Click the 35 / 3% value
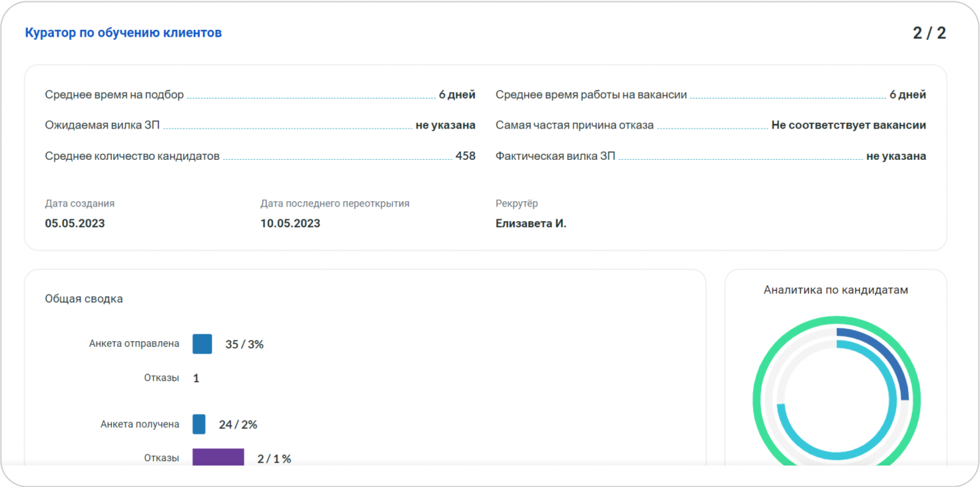The width and height of the screenshot is (980, 487). click(x=245, y=344)
